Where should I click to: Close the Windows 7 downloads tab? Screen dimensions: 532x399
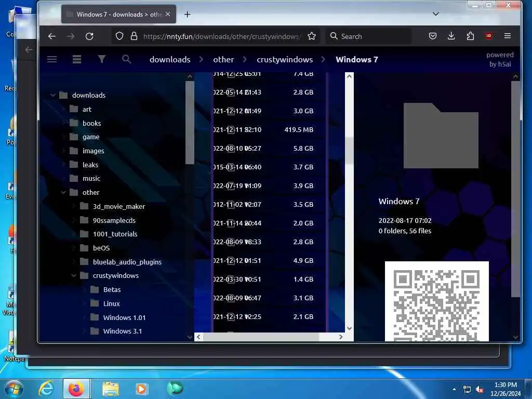tap(168, 14)
